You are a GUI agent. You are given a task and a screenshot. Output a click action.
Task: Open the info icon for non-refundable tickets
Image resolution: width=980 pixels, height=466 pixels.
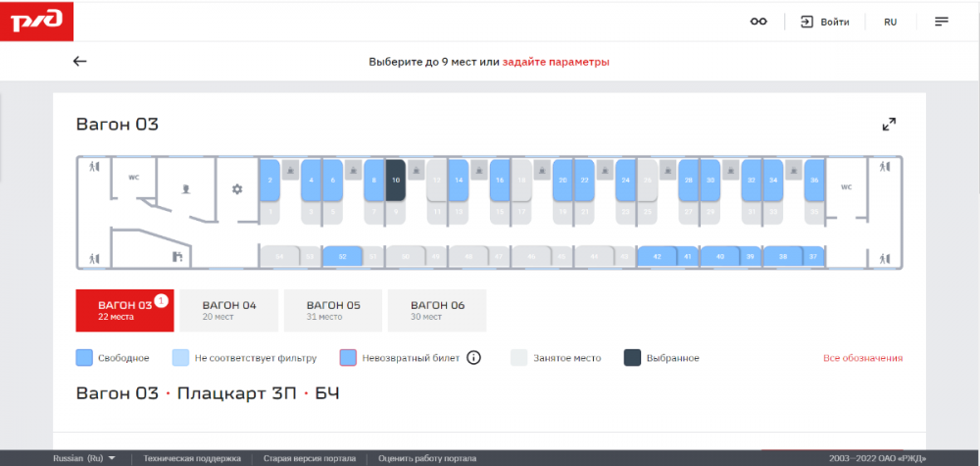(x=473, y=358)
